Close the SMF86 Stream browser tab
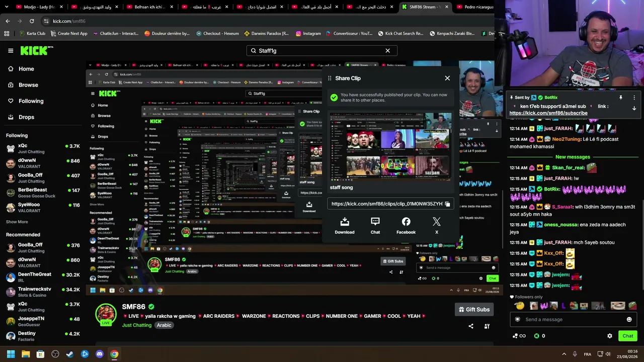 [x=446, y=7]
